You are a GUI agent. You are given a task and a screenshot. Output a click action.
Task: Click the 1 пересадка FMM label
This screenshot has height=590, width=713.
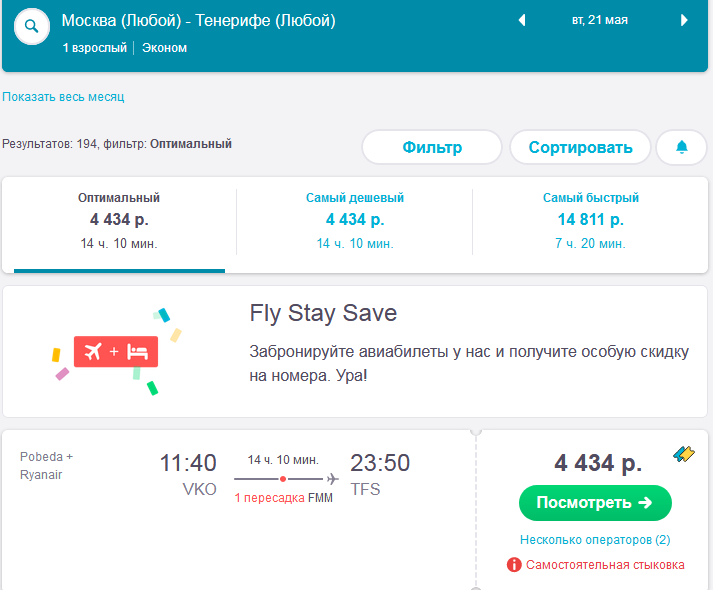click(284, 498)
